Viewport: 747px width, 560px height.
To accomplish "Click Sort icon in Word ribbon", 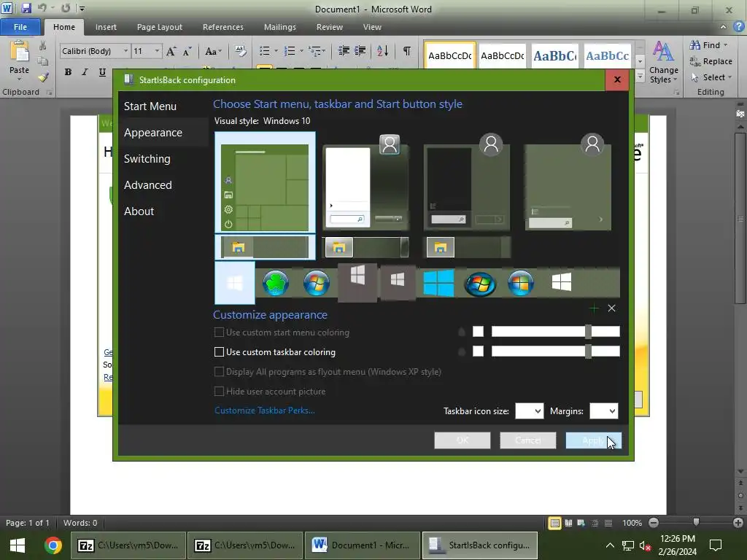I will click(x=382, y=50).
